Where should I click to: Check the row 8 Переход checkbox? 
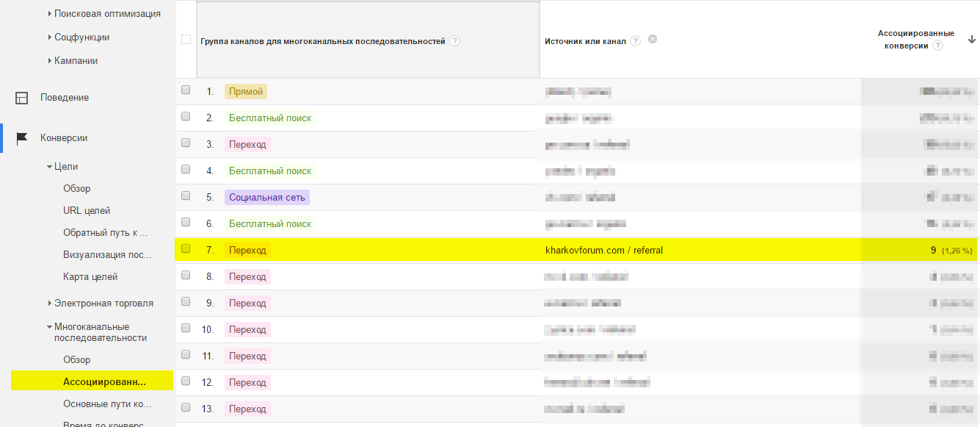[186, 275]
